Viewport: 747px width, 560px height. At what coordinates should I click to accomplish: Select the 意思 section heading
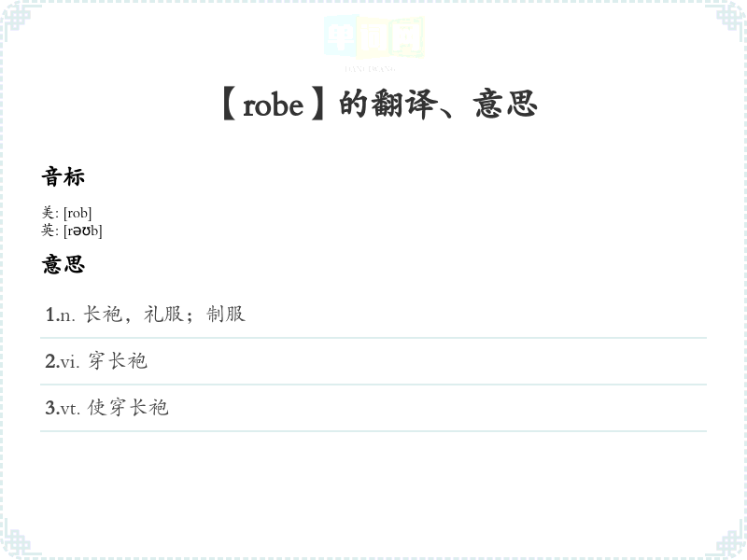click(63, 264)
